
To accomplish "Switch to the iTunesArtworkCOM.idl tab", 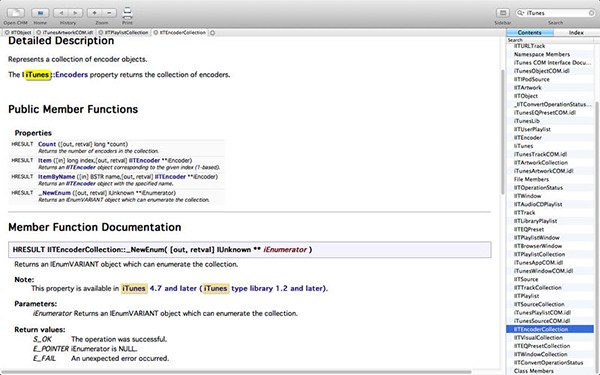I will point(65,33).
